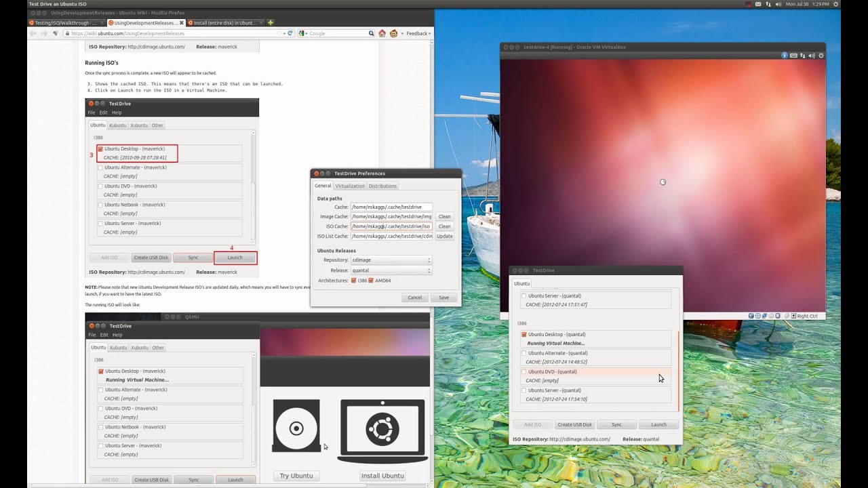Click the guest network indicator in VirtualBox

[x=803, y=56]
